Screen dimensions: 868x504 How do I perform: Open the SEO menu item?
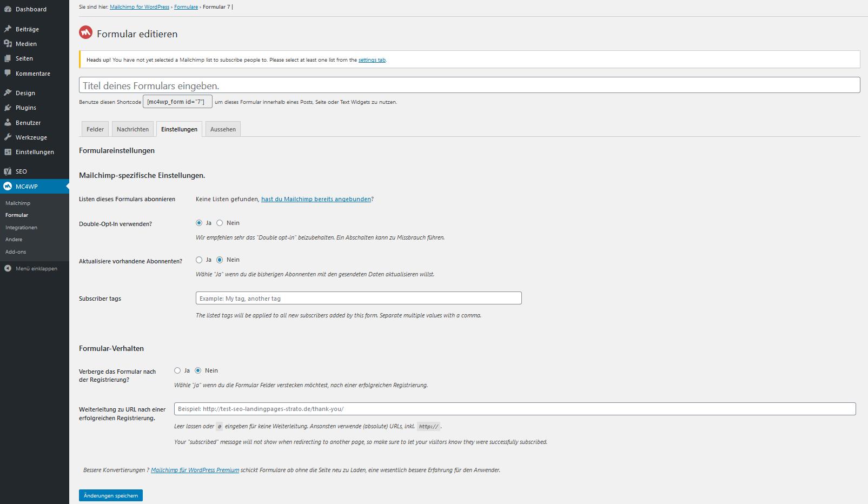pos(35,171)
